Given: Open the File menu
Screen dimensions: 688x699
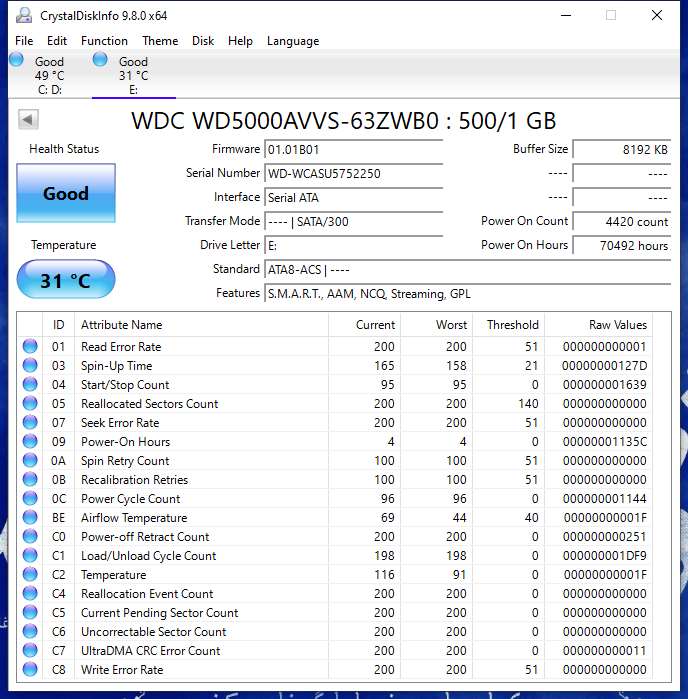Looking at the screenshot, I should [24, 41].
